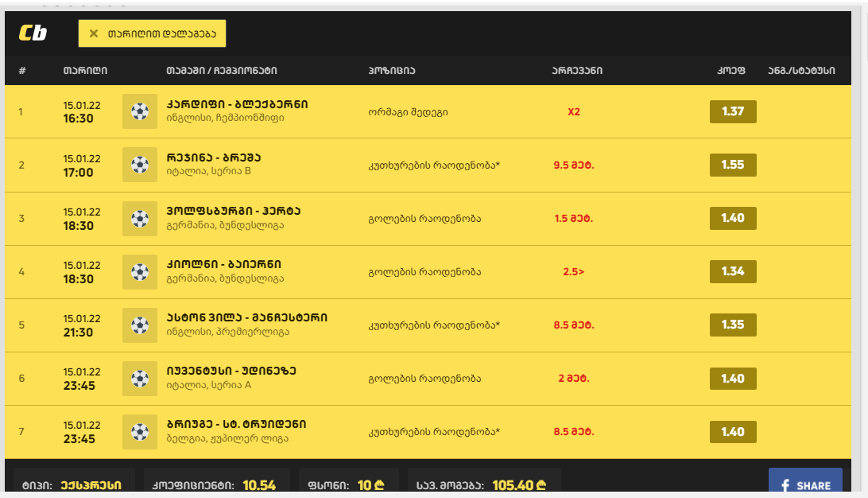This screenshot has width=868, height=498.
Task: Select match name ბრიუგე - სტ. ტრუიდენი
Action: 236,424
